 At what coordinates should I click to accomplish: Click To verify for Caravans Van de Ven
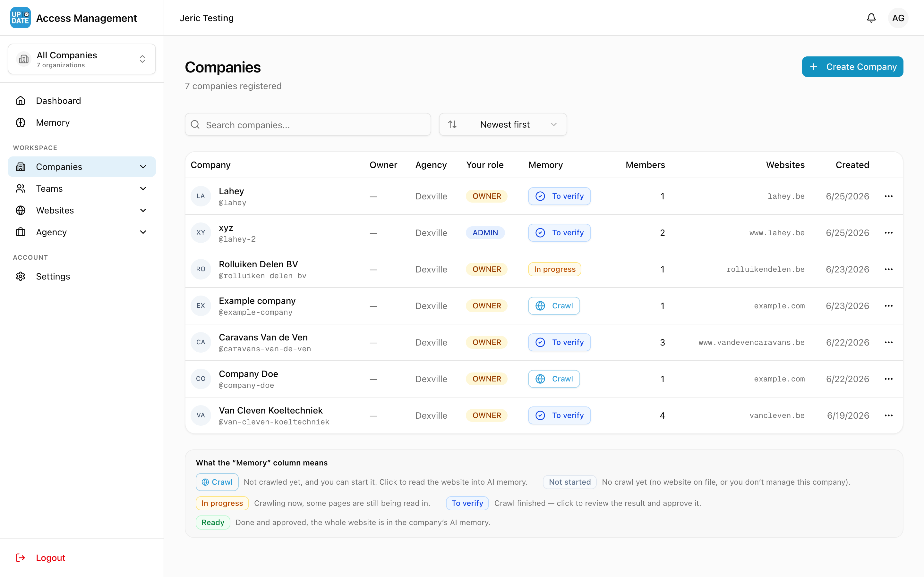[559, 342]
